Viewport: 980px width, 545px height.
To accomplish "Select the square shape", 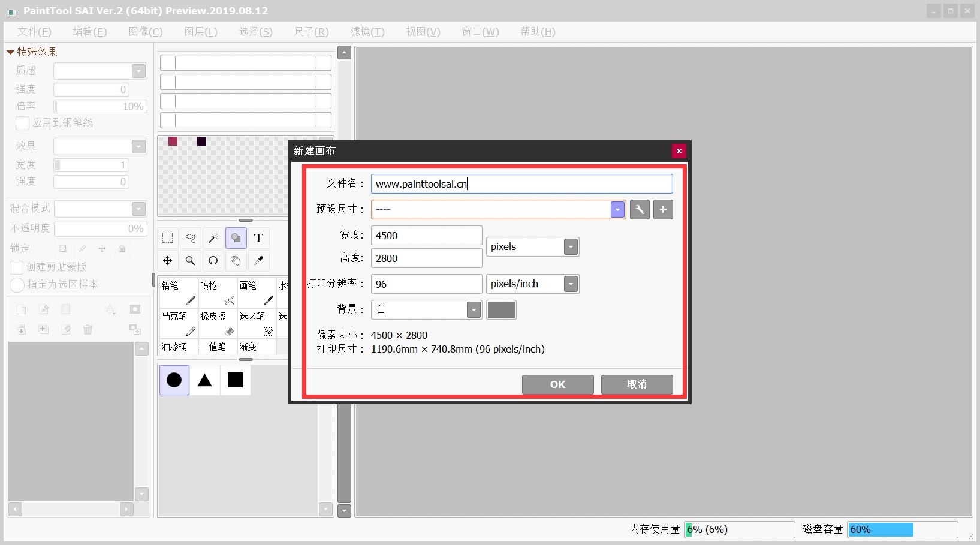I will coord(236,380).
